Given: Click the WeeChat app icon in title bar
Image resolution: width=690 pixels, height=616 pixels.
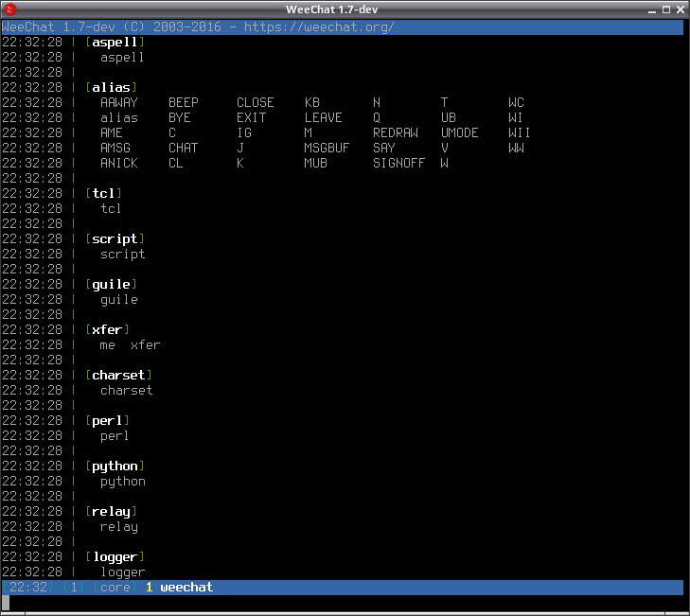Looking at the screenshot, I should click(10, 9).
